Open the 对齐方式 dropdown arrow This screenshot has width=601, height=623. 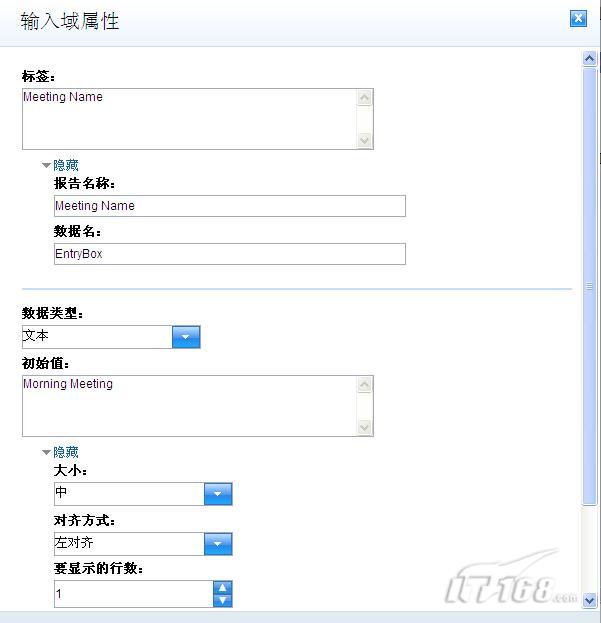point(218,544)
